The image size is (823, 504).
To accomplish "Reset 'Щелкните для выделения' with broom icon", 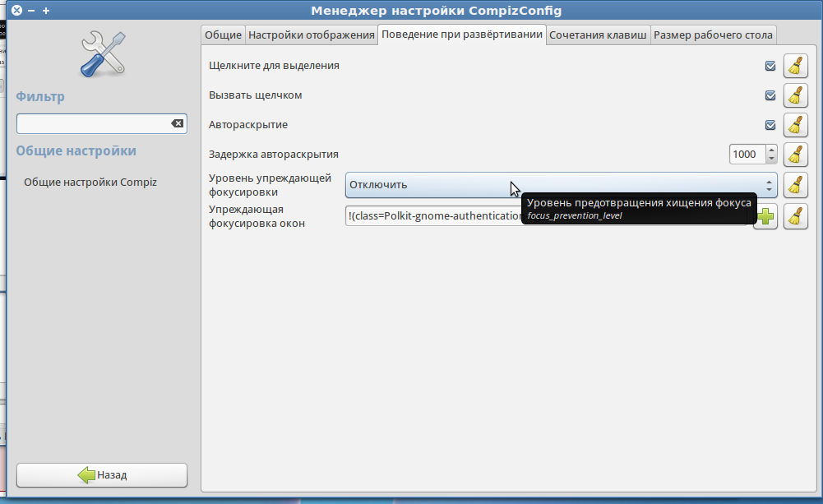I will tap(795, 66).
